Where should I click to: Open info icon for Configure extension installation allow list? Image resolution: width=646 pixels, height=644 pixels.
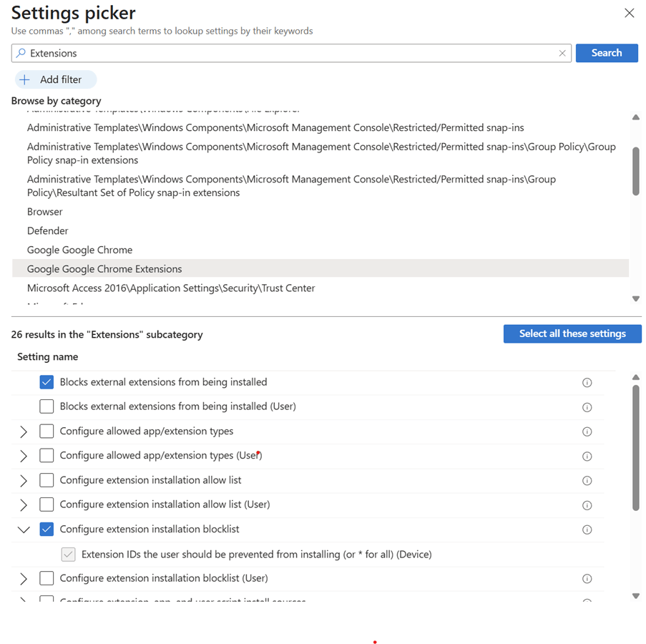pos(587,481)
